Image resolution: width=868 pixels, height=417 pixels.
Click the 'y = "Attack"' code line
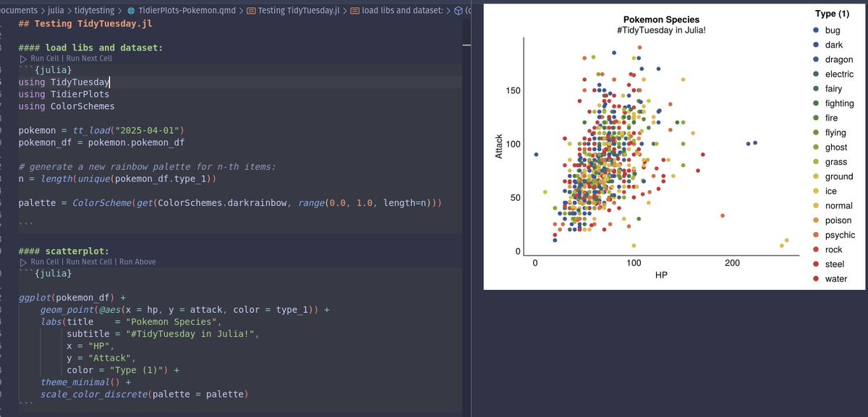101,358
